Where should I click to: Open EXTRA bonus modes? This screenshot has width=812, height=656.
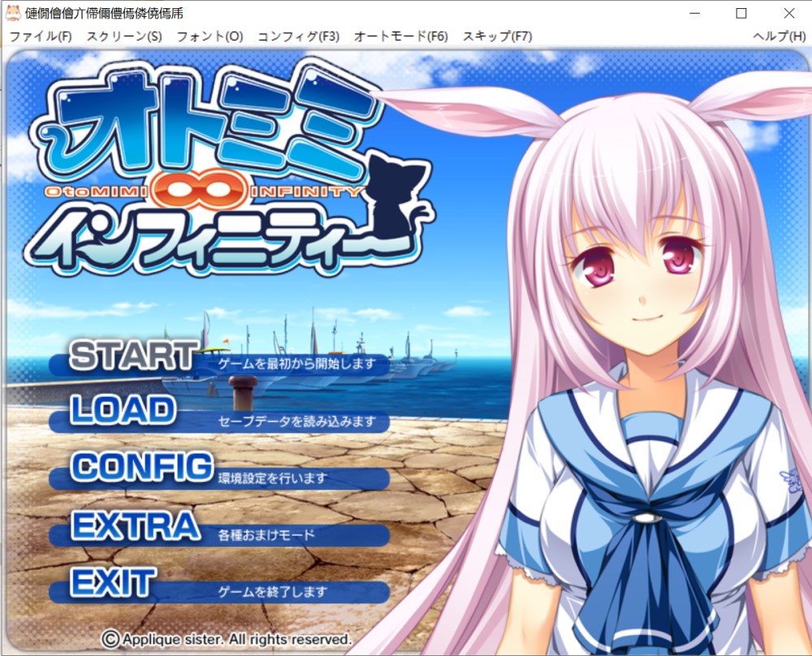tap(136, 525)
